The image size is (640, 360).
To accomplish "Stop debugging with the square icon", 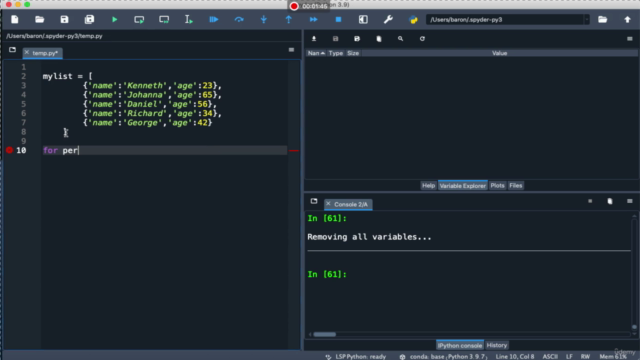I will coord(338,20).
